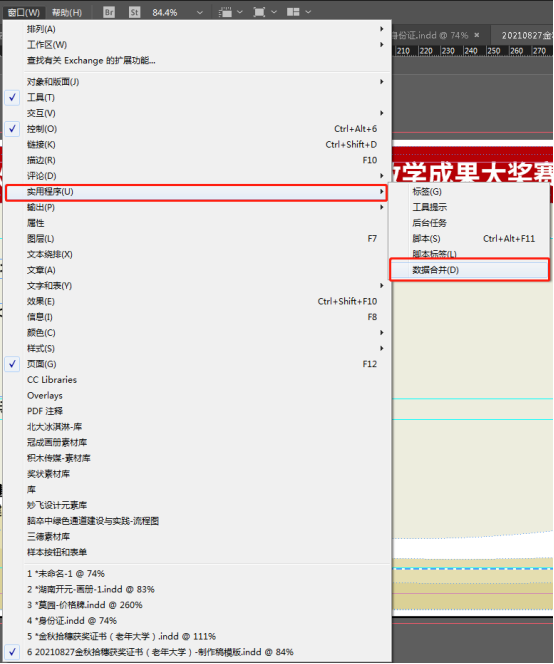Open 脑卒中绿色通道建设与实践-流程图 library
The image size is (554, 664).
click(197, 520)
